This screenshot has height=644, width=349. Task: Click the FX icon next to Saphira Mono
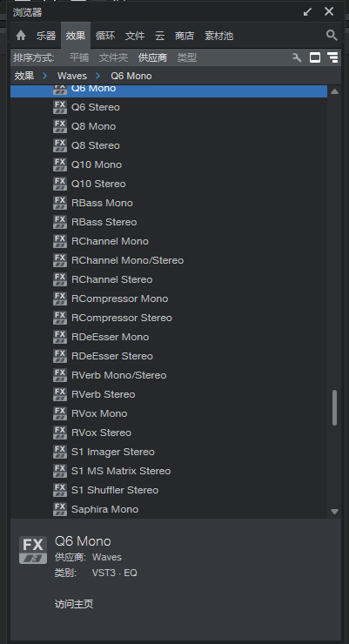(60, 509)
